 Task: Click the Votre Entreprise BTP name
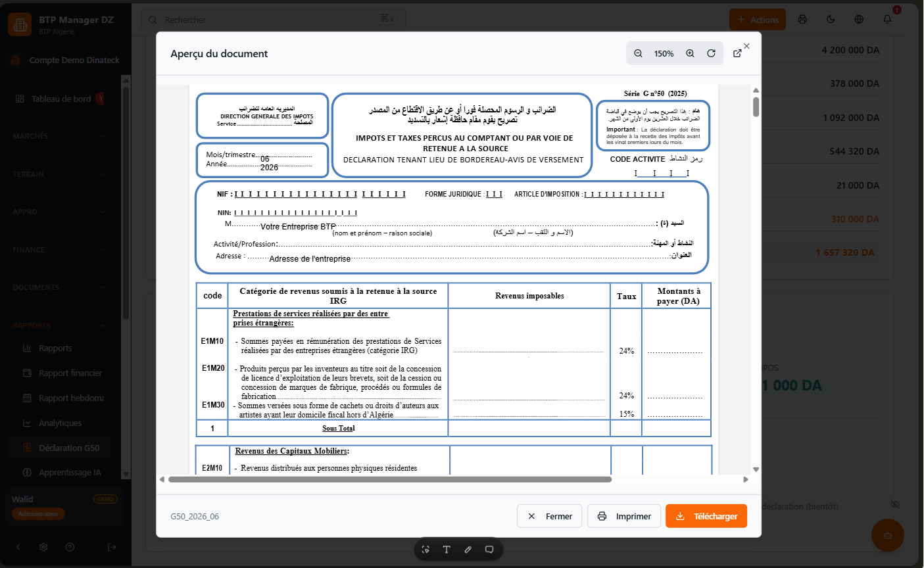coord(298,227)
